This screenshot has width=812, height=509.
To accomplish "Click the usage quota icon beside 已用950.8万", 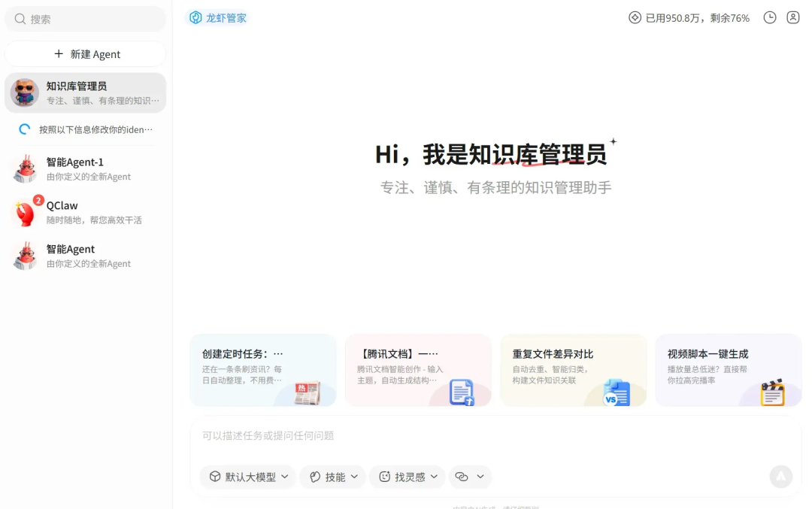I will 635,17.
